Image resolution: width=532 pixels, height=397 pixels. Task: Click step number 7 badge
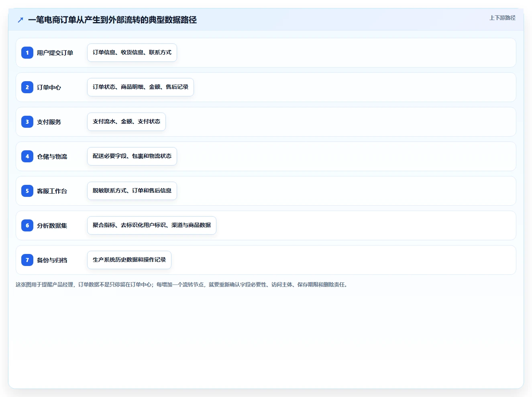27,260
